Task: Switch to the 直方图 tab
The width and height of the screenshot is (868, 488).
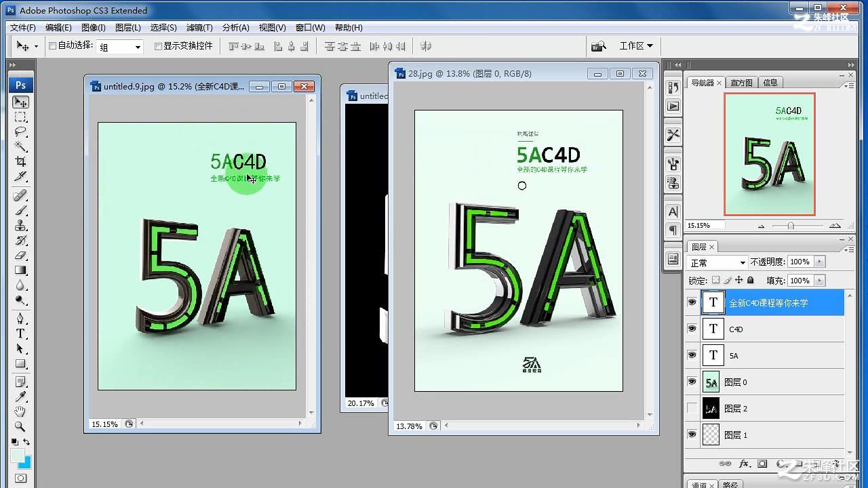Action: [x=742, y=83]
